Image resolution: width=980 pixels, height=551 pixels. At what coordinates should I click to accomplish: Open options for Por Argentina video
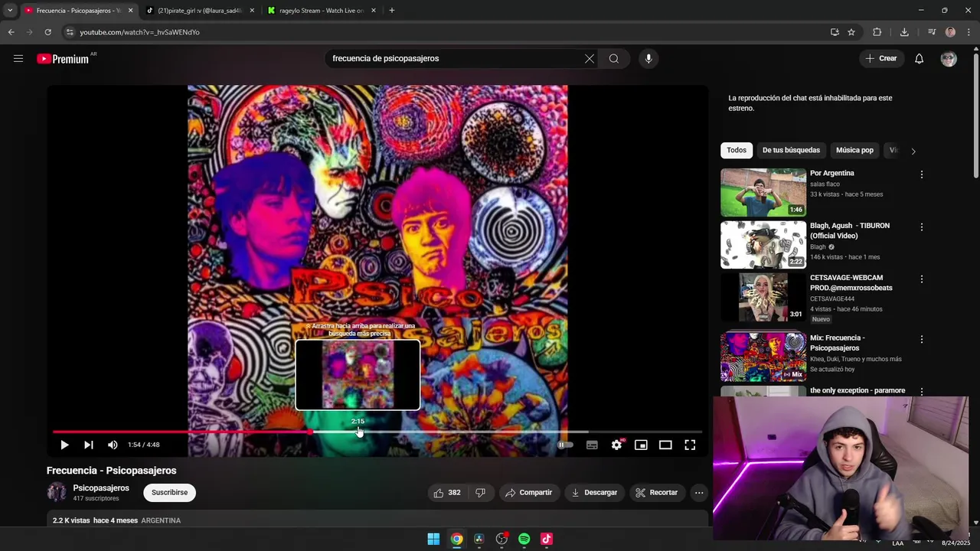pyautogui.click(x=922, y=174)
